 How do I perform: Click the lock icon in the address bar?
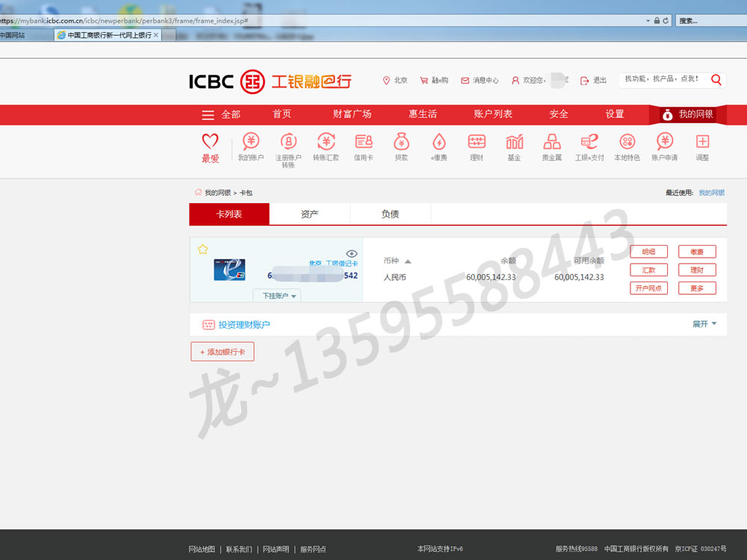pos(657,20)
